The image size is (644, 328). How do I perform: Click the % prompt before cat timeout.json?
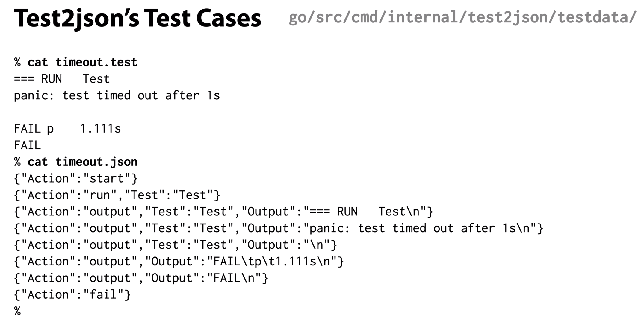(x=17, y=162)
